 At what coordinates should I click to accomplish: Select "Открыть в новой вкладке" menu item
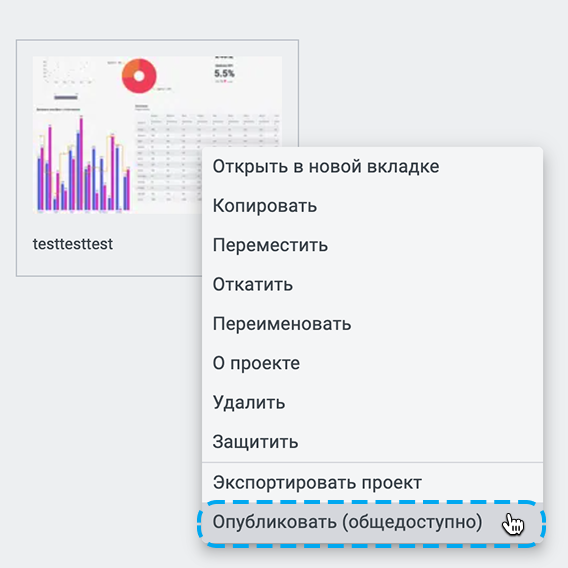[372, 167]
